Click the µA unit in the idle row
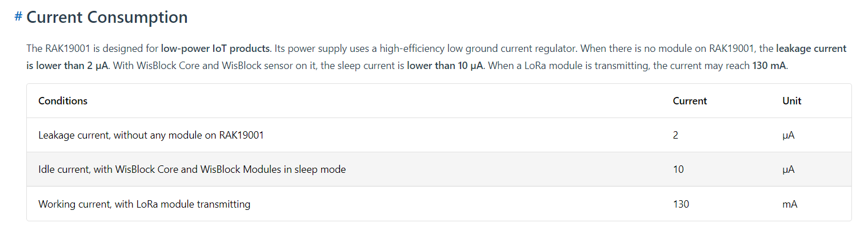 click(x=789, y=169)
